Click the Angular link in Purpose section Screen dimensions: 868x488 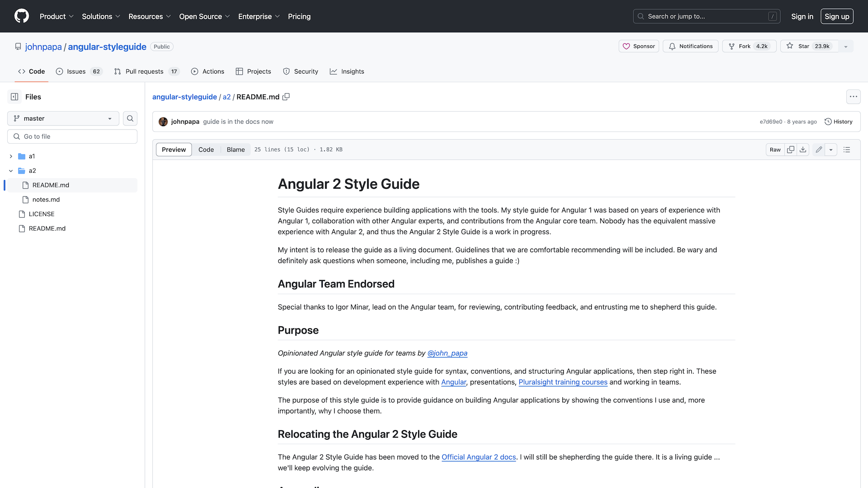pos(453,382)
